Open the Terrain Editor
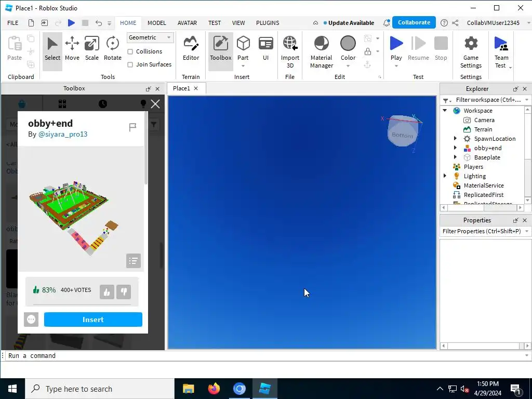 coord(191,49)
